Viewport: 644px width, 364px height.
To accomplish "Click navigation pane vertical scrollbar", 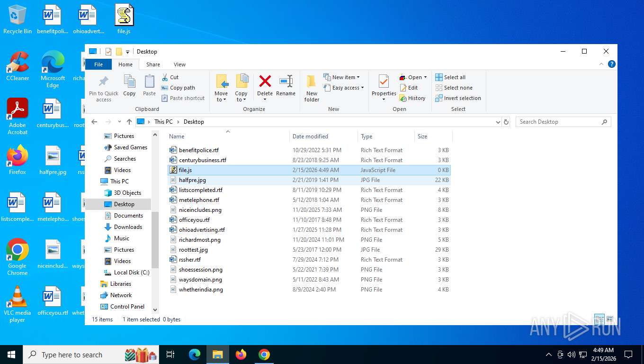I will (x=155, y=239).
